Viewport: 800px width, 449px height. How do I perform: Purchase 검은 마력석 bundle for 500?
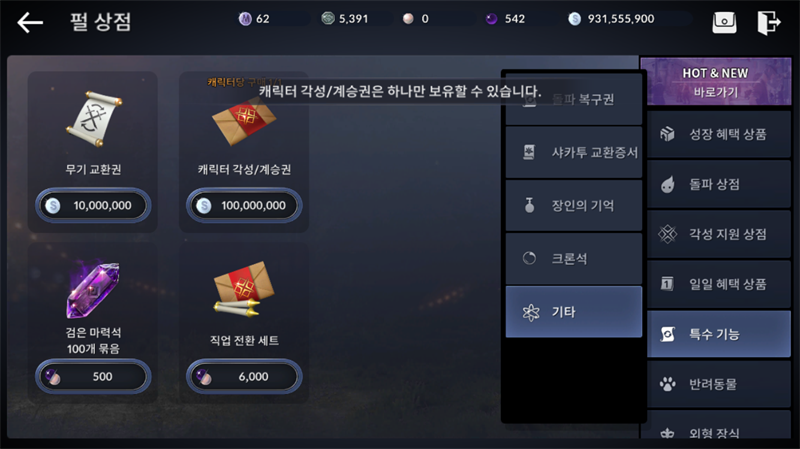point(93,377)
